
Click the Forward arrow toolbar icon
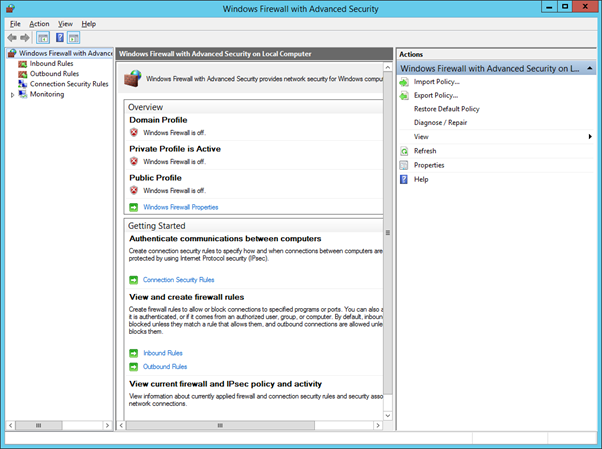25,37
